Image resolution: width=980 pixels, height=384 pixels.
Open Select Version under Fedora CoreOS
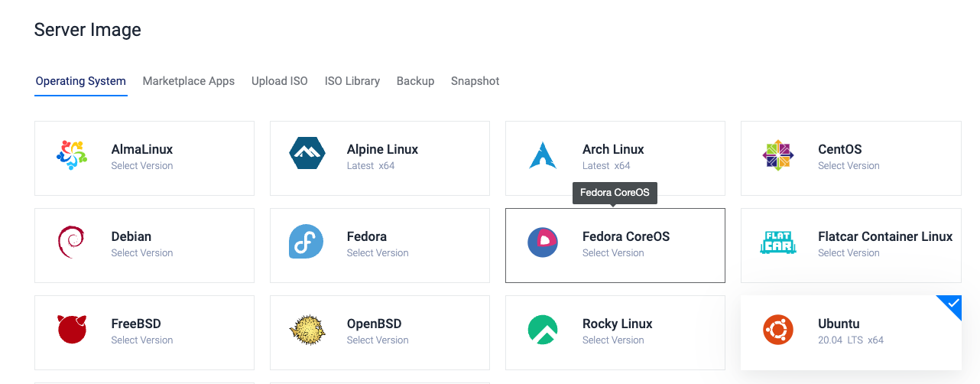tap(612, 253)
